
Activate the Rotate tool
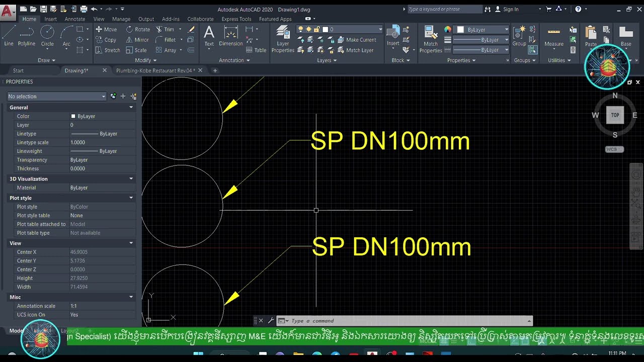[x=138, y=29]
